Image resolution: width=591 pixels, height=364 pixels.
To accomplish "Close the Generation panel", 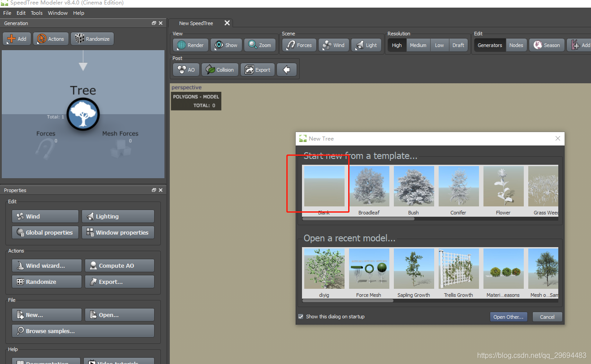I will [x=160, y=23].
